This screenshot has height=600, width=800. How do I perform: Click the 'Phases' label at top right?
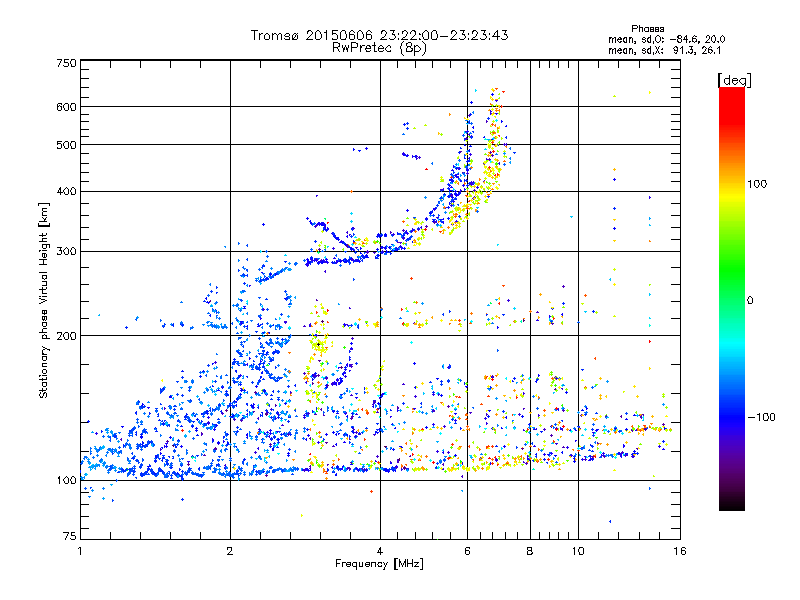click(647, 29)
